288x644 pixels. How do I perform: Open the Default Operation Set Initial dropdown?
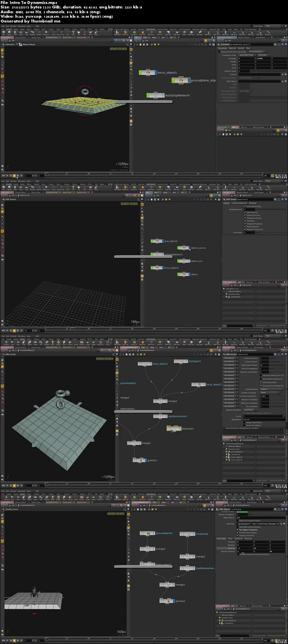(x=251, y=410)
